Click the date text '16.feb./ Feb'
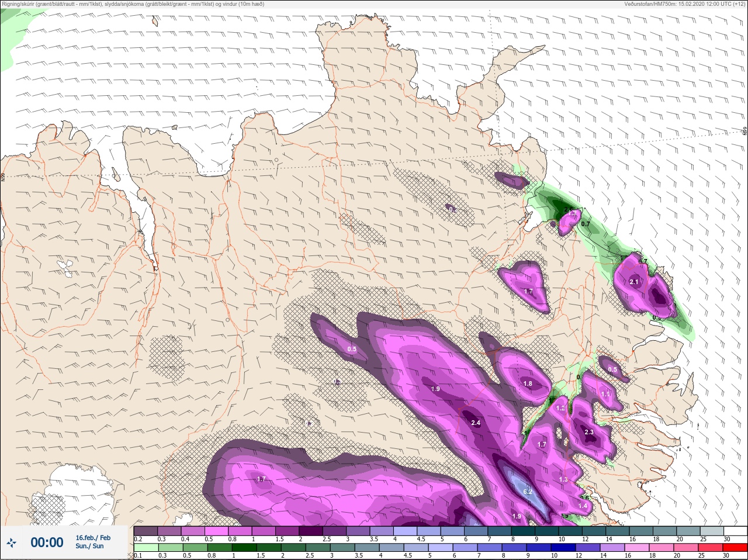The width and height of the screenshot is (748, 560). [93, 538]
